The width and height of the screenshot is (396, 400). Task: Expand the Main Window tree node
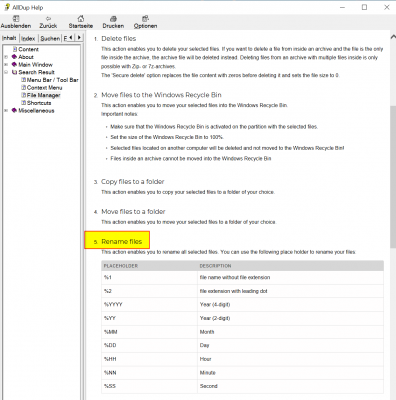click(x=6, y=64)
